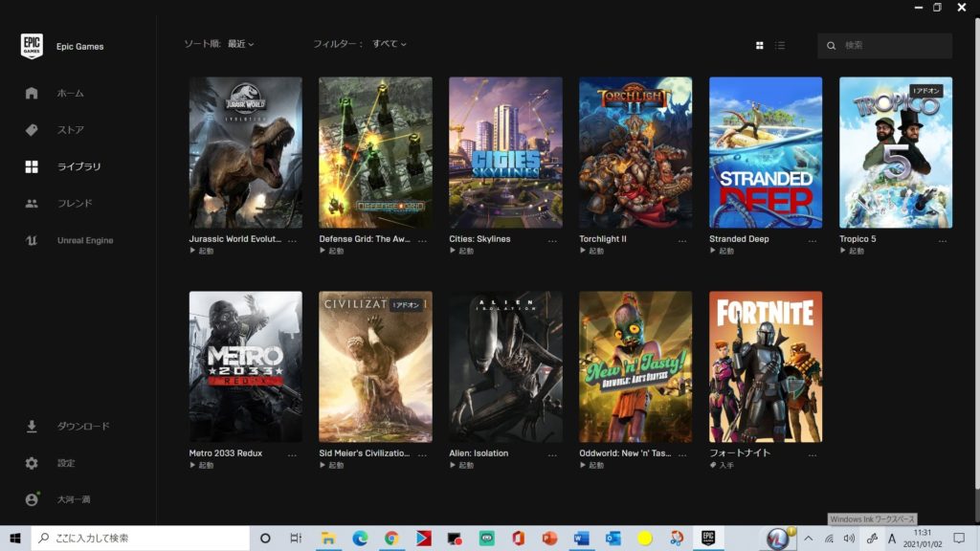Select the Tropico 5 cover art
The image size is (980, 551).
(896, 152)
